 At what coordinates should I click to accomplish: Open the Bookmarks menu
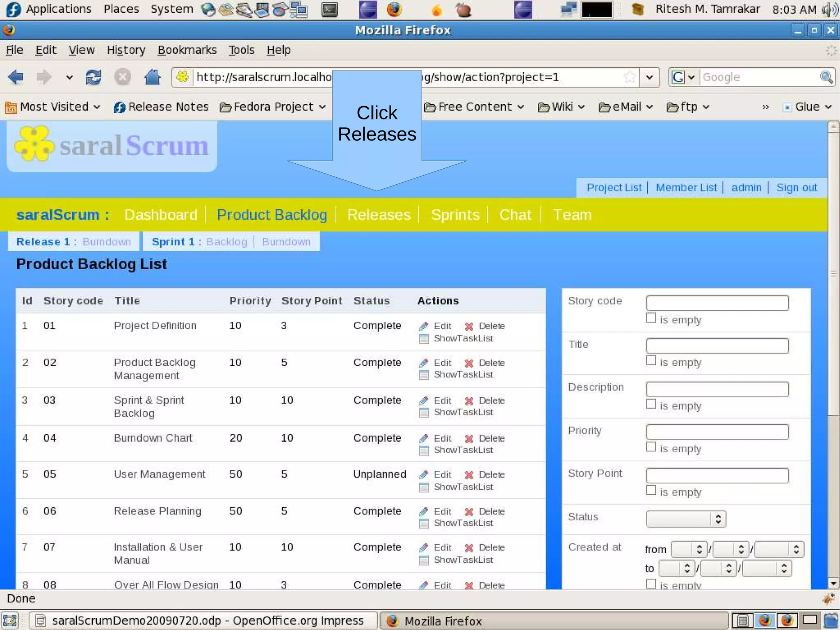[x=187, y=50]
